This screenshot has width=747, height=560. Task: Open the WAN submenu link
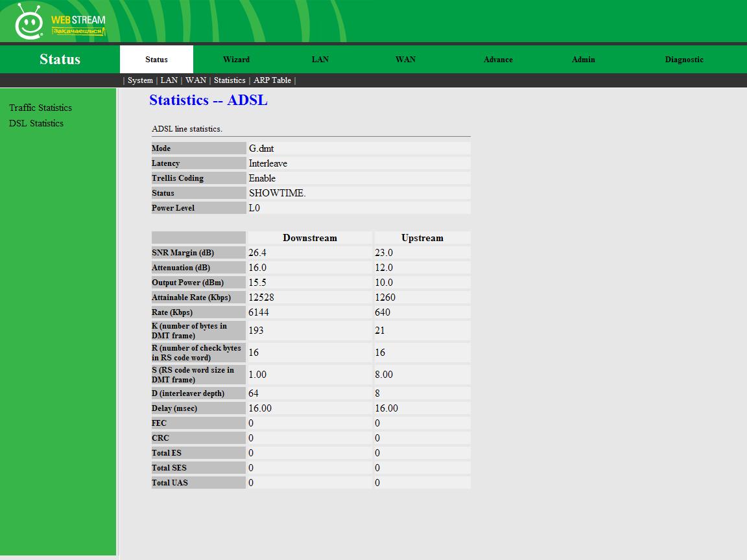(x=196, y=80)
